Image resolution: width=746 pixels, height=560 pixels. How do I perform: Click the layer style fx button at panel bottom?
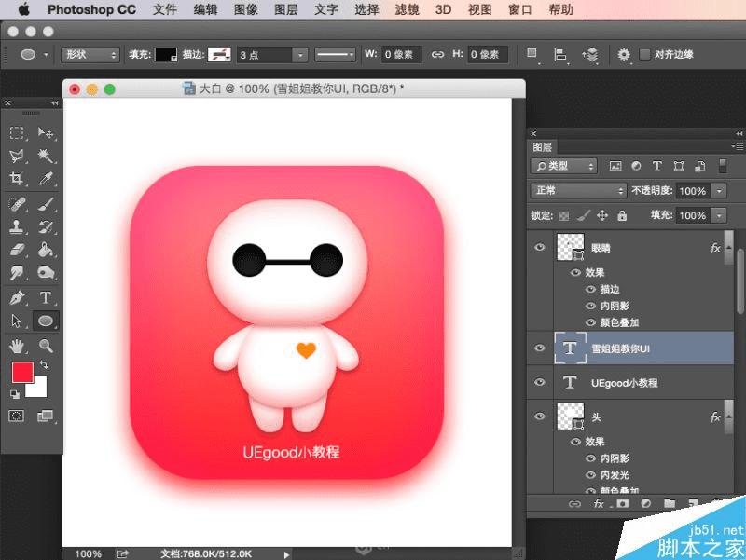599,503
